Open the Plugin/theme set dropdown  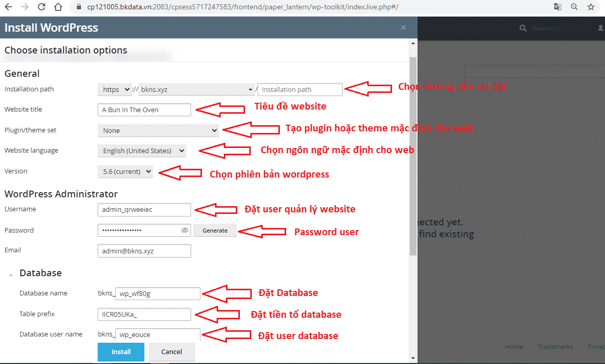(x=158, y=130)
